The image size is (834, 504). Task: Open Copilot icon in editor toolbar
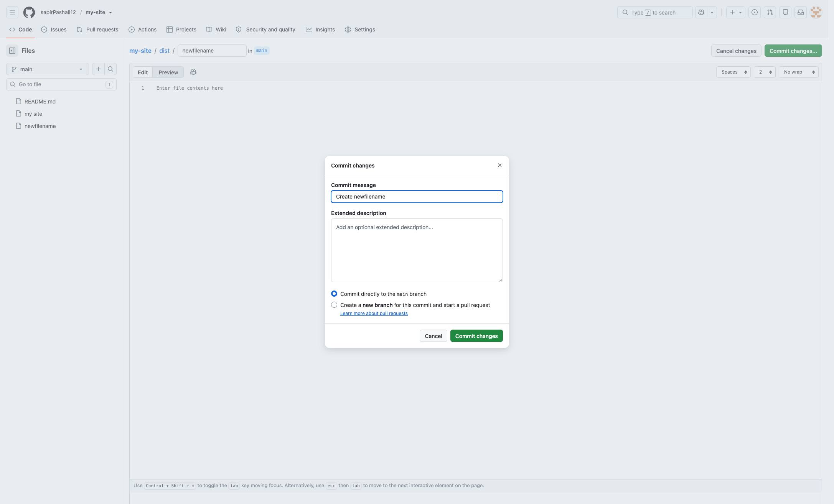coord(193,72)
